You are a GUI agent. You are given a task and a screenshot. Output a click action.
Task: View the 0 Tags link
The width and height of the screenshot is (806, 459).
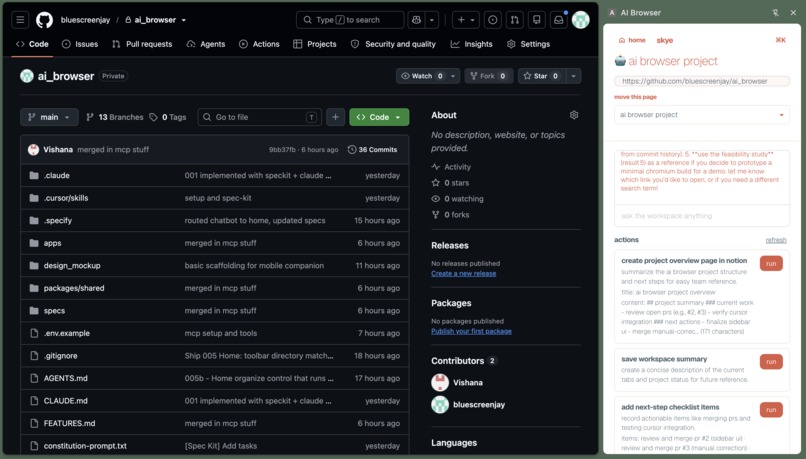168,117
